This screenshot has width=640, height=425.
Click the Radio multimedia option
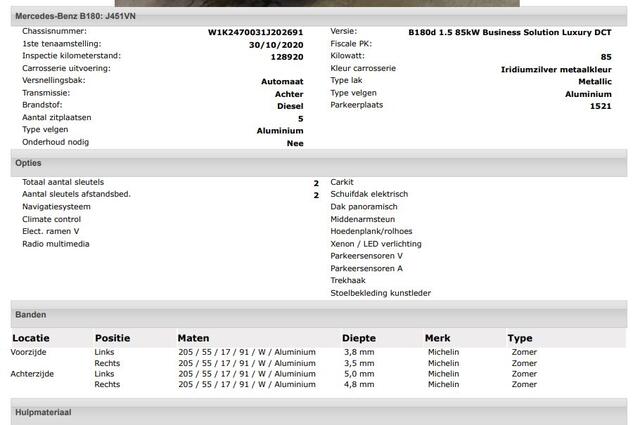click(x=56, y=244)
